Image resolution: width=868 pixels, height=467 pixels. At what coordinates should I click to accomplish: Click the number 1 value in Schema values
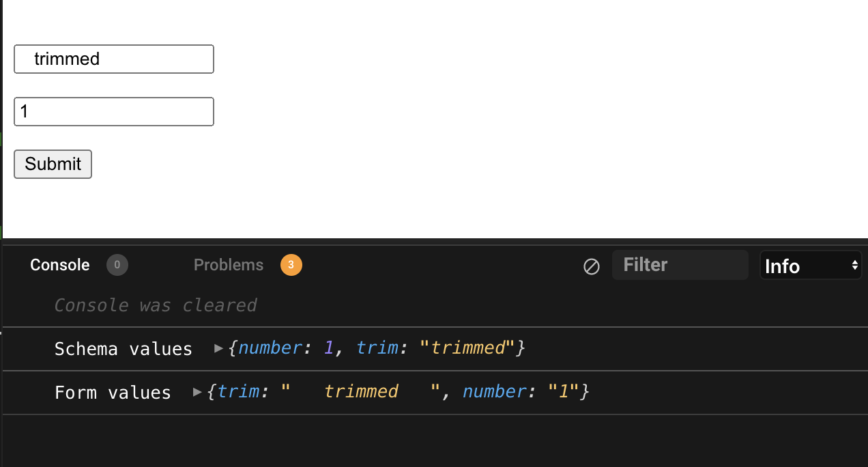[328, 348]
